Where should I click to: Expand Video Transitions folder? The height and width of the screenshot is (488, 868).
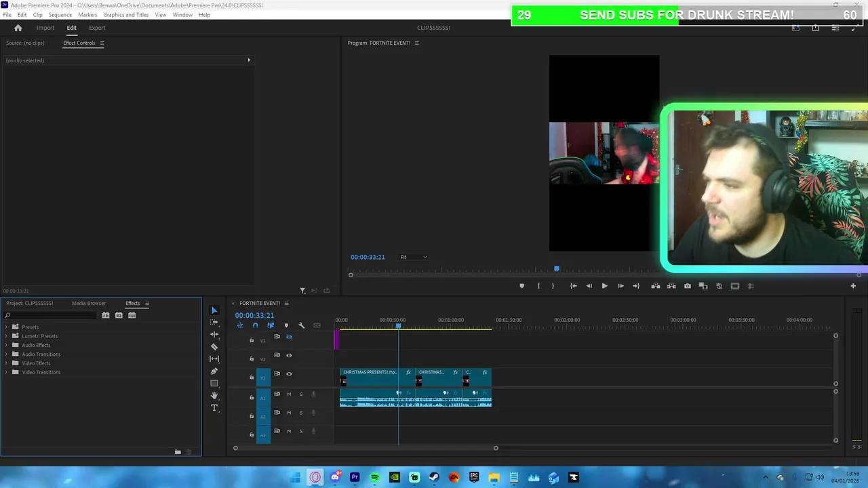[x=7, y=372]
